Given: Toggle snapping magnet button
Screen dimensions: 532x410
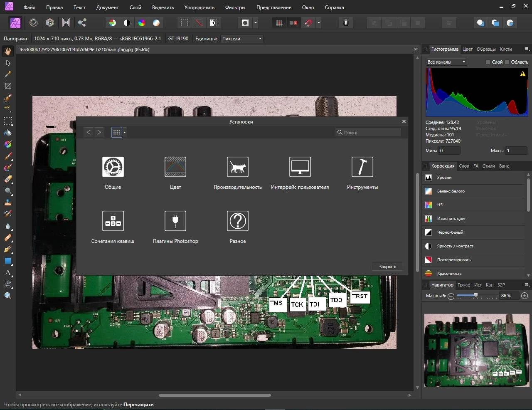Looking at the screenshot, I should 308,23.
